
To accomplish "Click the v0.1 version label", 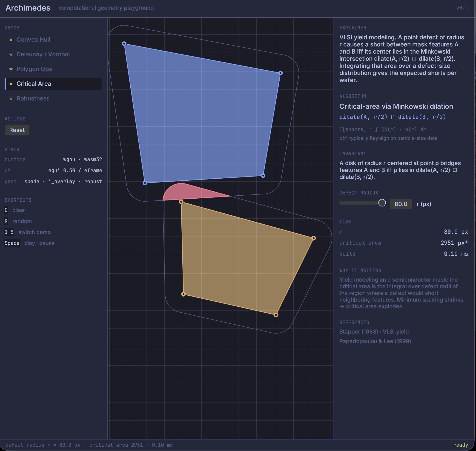I will click(462, 8).
